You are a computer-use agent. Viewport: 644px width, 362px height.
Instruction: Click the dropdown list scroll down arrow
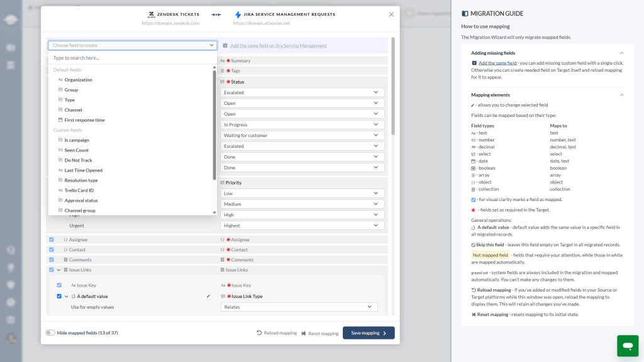click(214, 212)
